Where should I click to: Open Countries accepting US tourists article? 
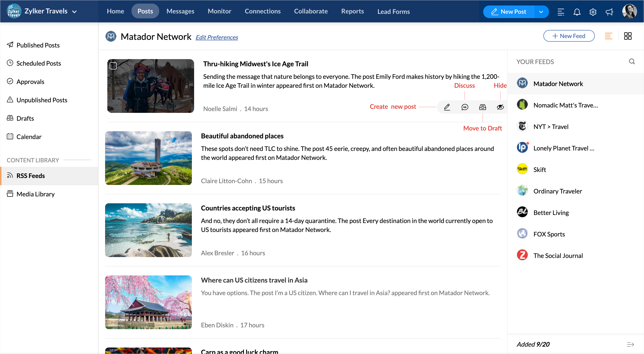(248, 208)
